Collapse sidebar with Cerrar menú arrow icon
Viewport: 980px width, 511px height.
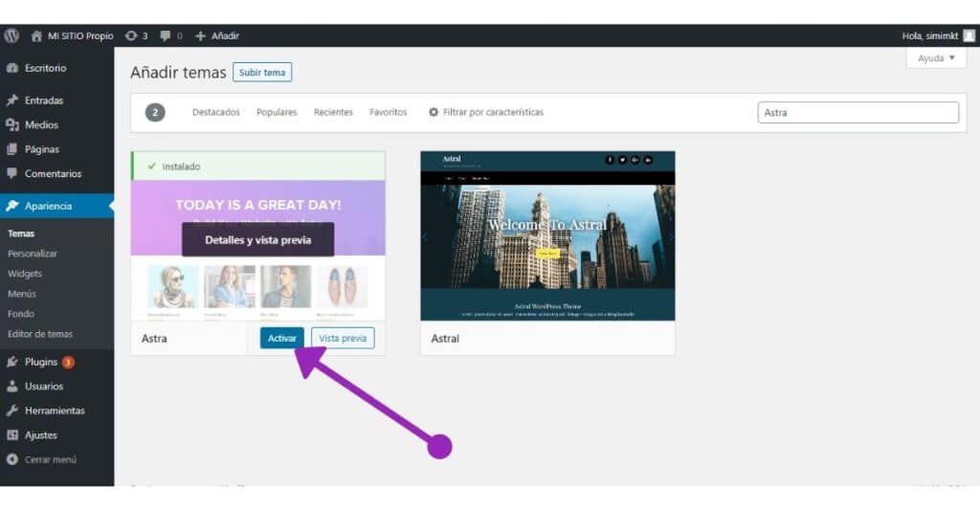(x=11, y=459)
